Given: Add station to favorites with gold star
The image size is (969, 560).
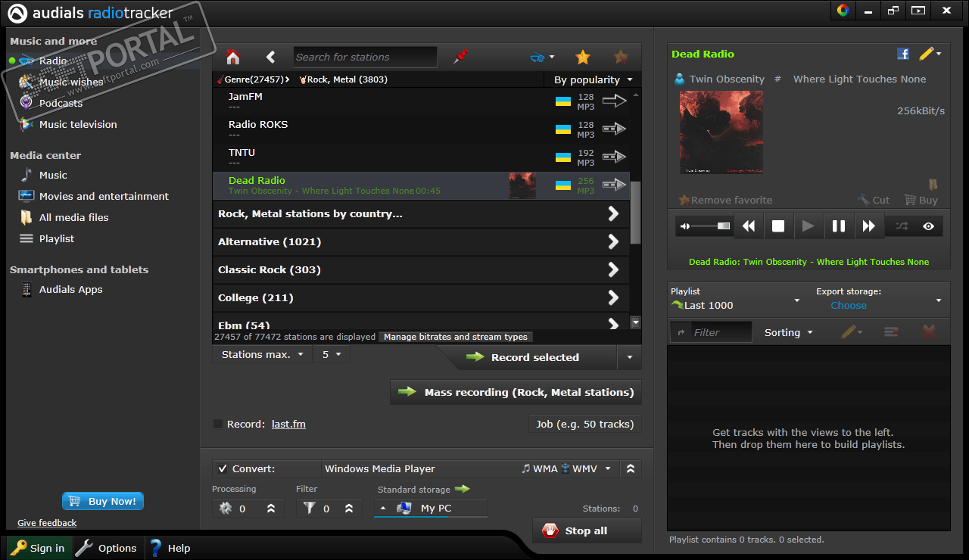Looking at the screenshot, I should click(x=582, y=58).
